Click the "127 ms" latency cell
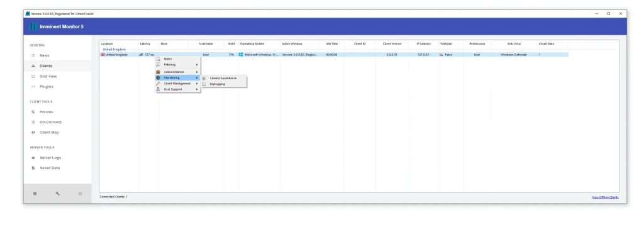The height and width of the screenshot is (227, 644). click(150, 55)
